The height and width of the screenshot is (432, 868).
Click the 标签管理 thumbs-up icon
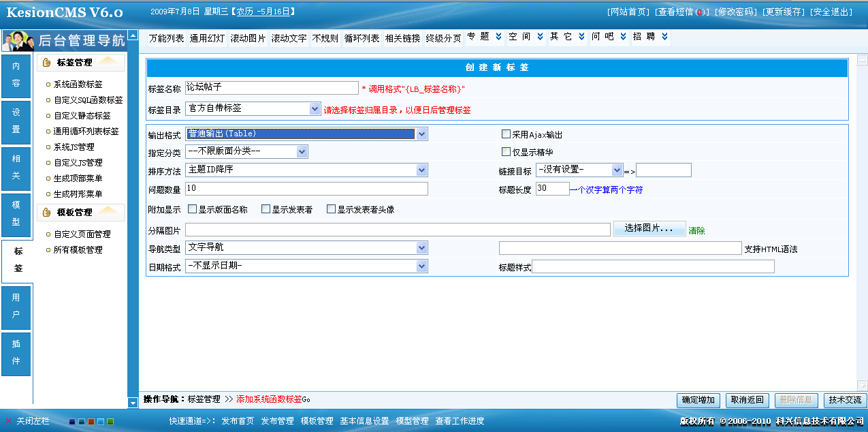pyautogui.click(x=47, y=63)
